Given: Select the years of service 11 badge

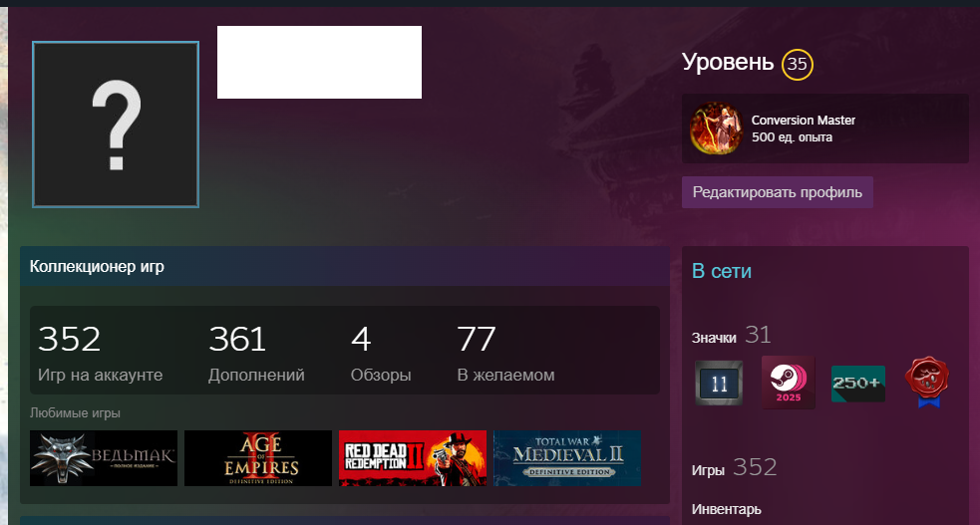Looking at the screenshot, I should pos(719,383).
